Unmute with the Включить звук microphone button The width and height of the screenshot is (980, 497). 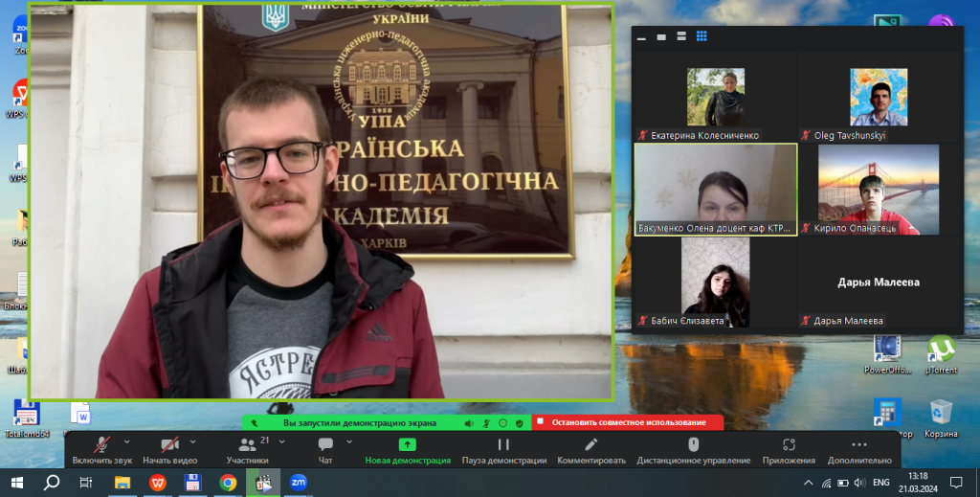pos(101,451)
